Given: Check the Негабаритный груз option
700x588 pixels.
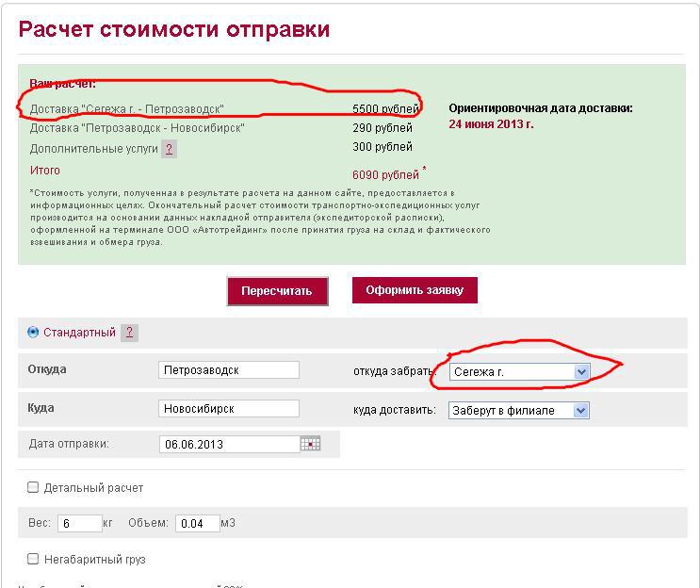Looking at the screenshot, I should [33, 559].
